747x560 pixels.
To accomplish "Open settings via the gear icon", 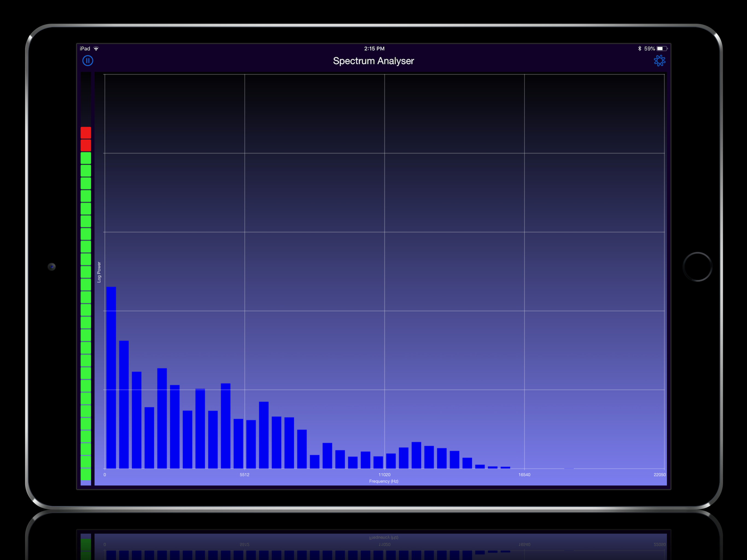I will tap(659, 61).
